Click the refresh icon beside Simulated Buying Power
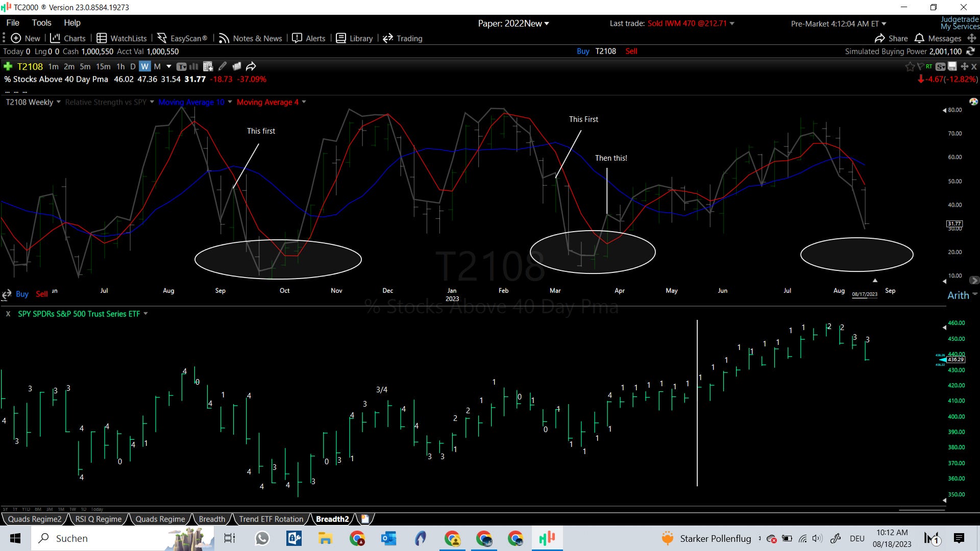This screenshot has height=551, width=980. tap(970, 51)
